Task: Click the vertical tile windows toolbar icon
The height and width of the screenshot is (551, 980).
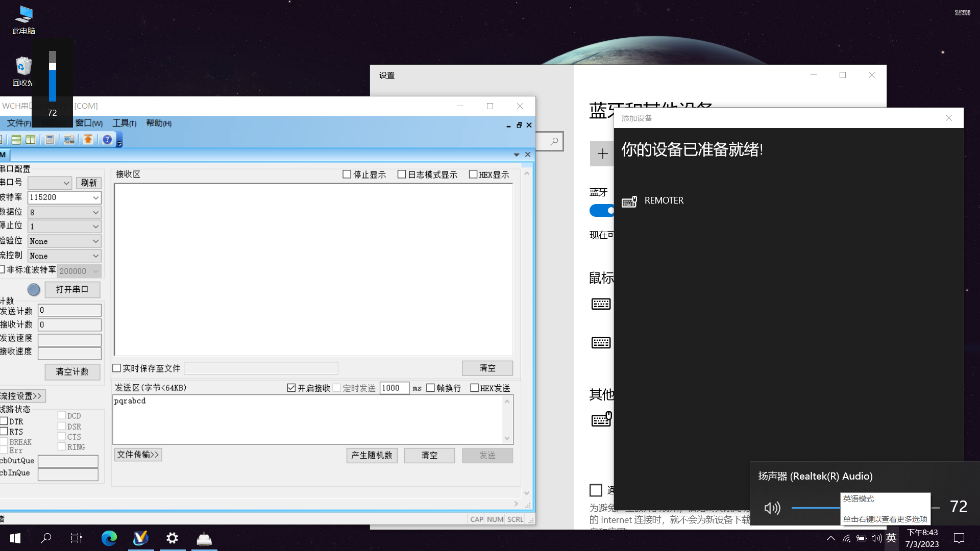Action: click(31, 139)
